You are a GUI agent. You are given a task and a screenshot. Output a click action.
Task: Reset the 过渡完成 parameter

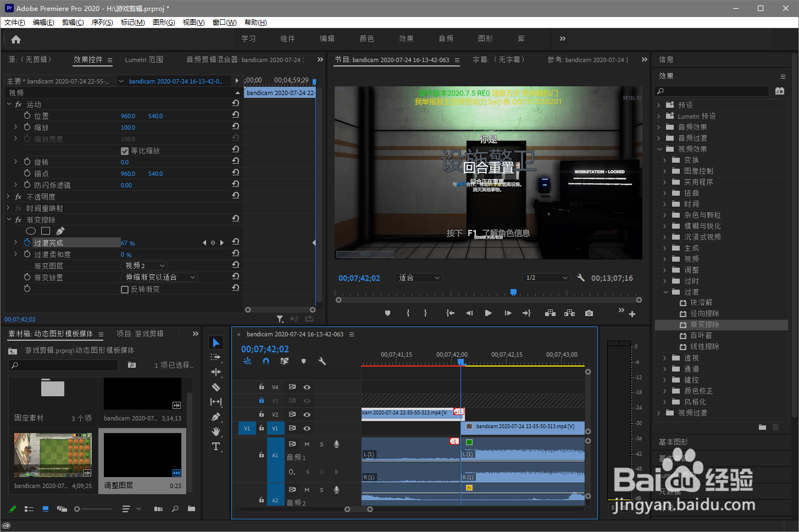235,242
